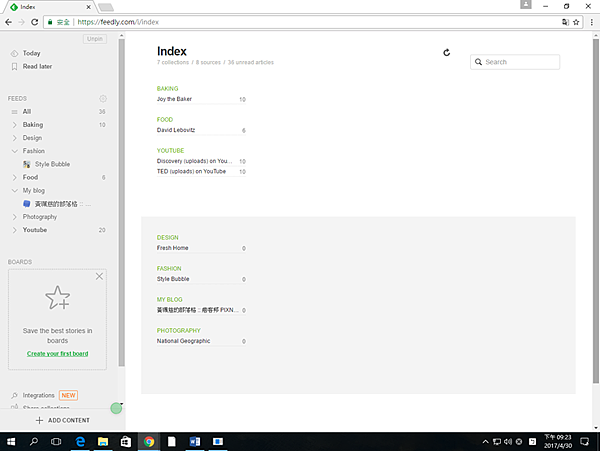600x451 pixels.
Task: Expand the Youtube collection chevron
Action: pos(15,230)
